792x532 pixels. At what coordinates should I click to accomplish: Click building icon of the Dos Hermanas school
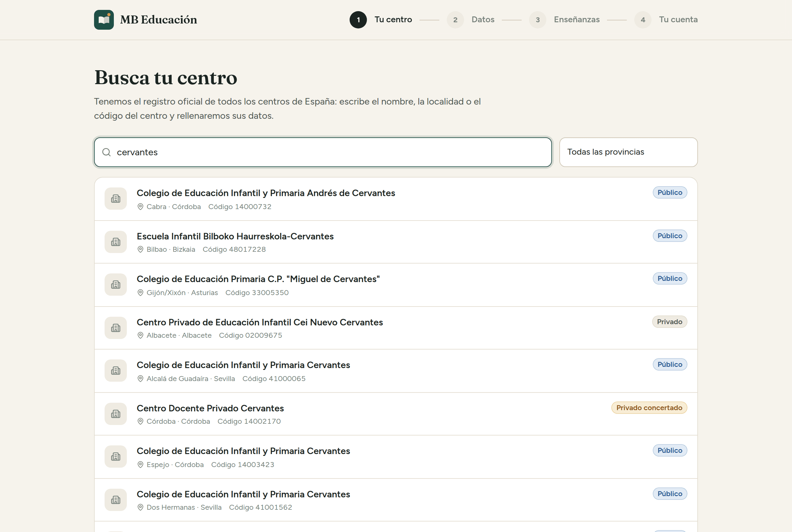tap(116, 500)
